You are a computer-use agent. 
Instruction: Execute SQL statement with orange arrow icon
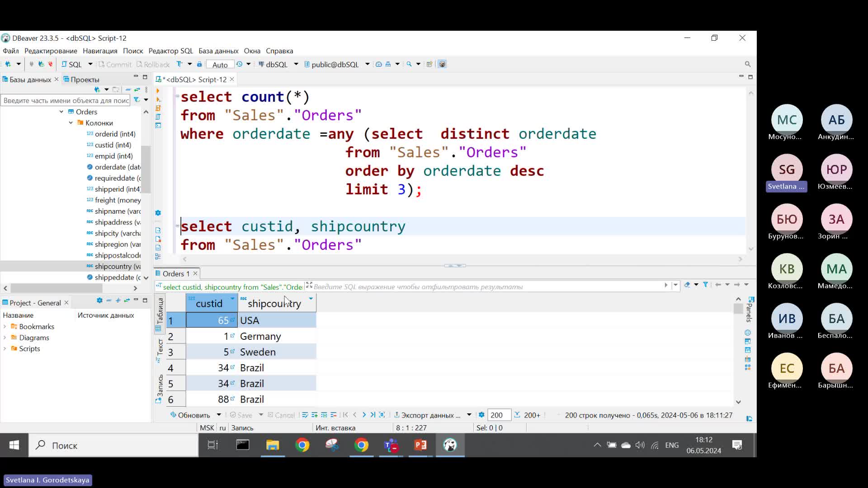(x=158, y=91)
